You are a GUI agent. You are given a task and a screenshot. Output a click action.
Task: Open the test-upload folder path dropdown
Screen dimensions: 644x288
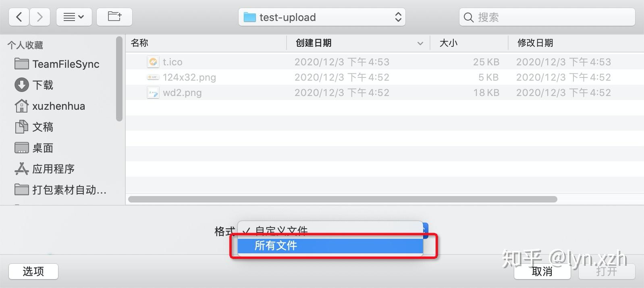click(322, 17)
